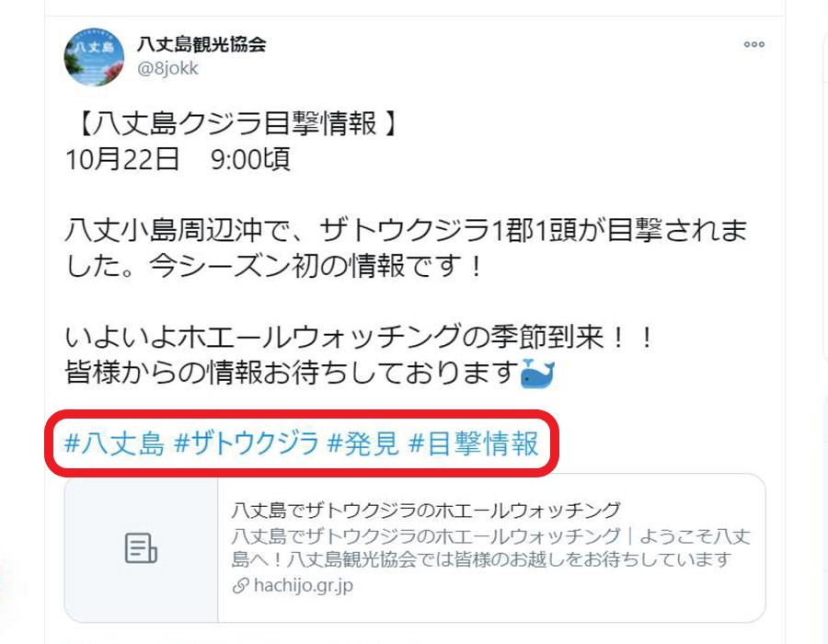This screenshot has height=644, width=828.
Task: Click the blue whale emoji
Action: tap(537, 374)
